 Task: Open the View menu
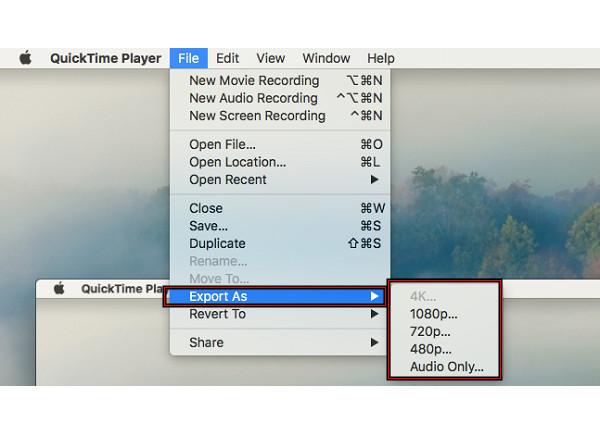tap(270, 58)
